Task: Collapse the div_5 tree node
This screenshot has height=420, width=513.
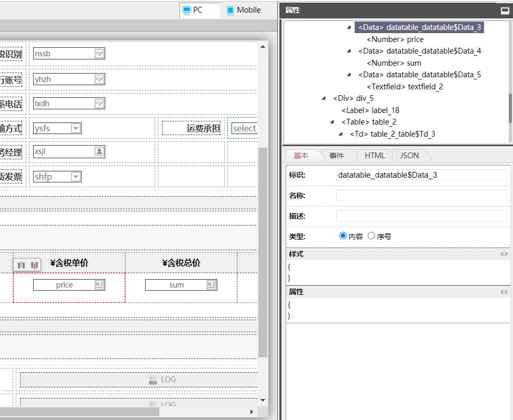Action: pyautogui.click(x=324, y=98)
